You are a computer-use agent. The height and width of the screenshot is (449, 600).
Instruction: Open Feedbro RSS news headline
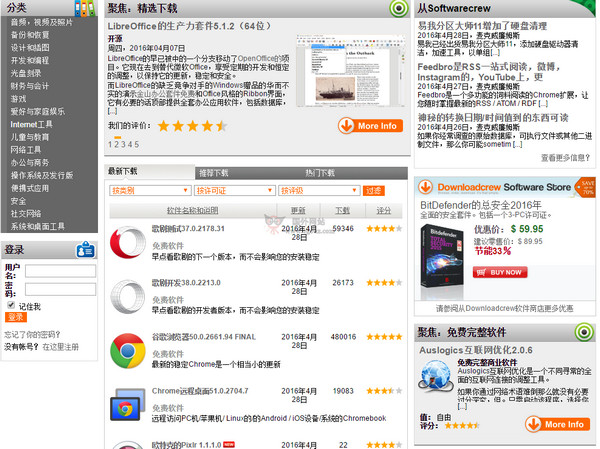(489, 72)
